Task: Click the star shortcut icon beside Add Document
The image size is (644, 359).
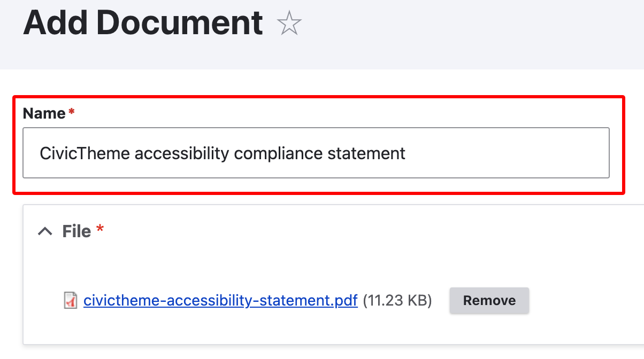Action: point(289,24)
